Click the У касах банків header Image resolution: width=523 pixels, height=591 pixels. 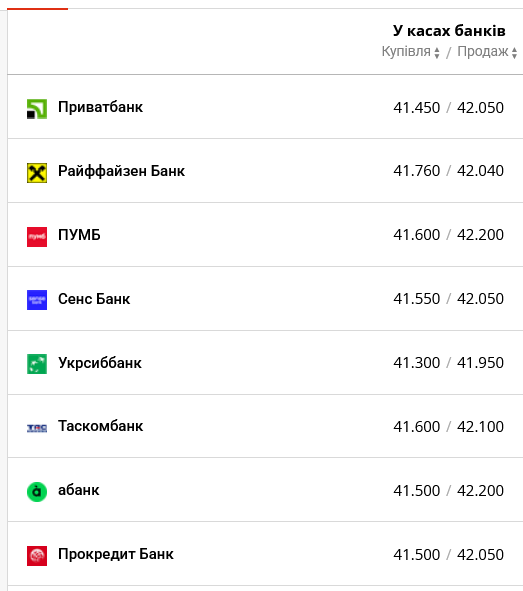click(x=449, y=31)
